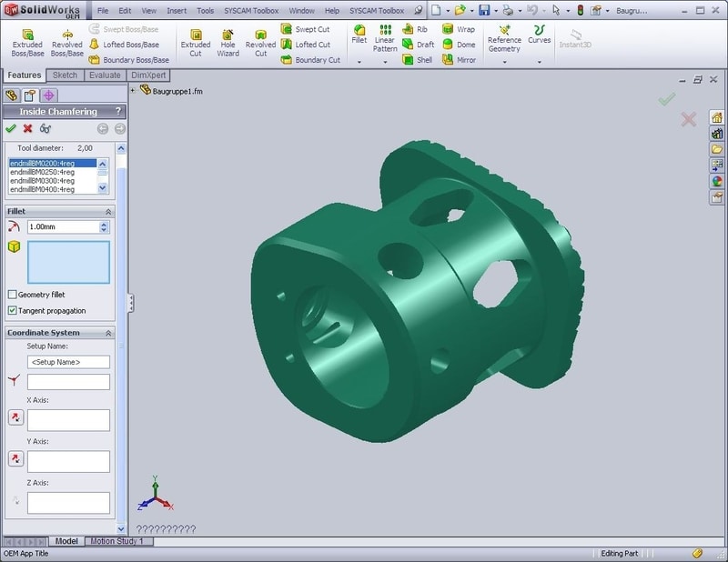Enable Geometry fillet checkbox
Image resolution: width=728 pixels, height=562 pixels.
pyautogui.click(x=13, y=295)
